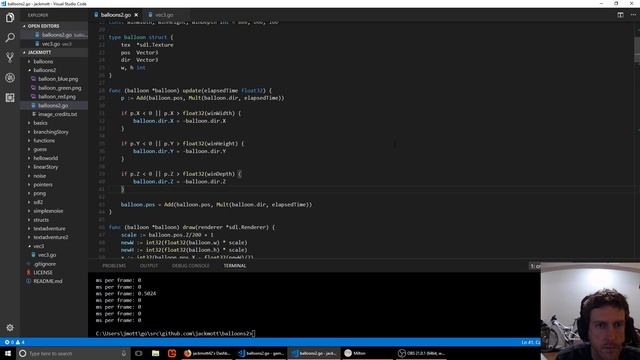Open Task View on the taskbar

[138, 353]
